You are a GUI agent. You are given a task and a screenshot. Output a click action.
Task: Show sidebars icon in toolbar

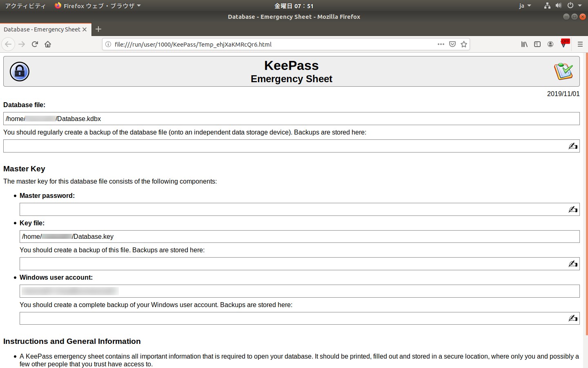coord(537,44)
